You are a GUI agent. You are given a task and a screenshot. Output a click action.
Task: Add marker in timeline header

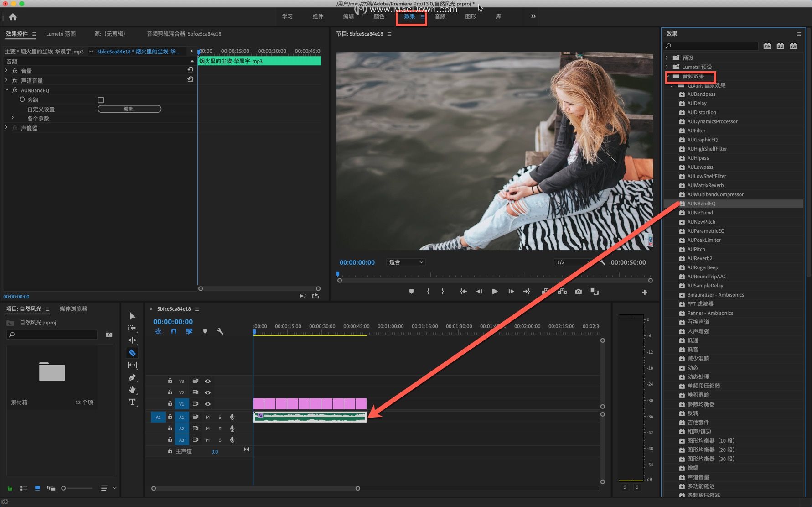[x=205, y=331]
